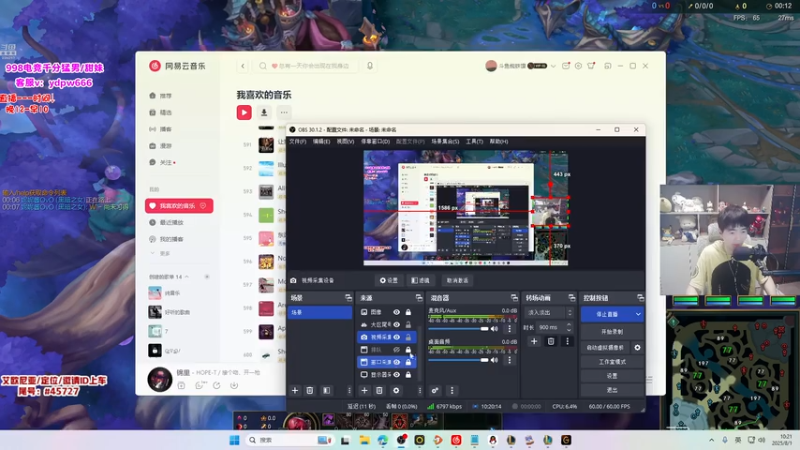Open 桌面音频 channel options menu
The image size is (800, 450).
click(x=509, y=360)
